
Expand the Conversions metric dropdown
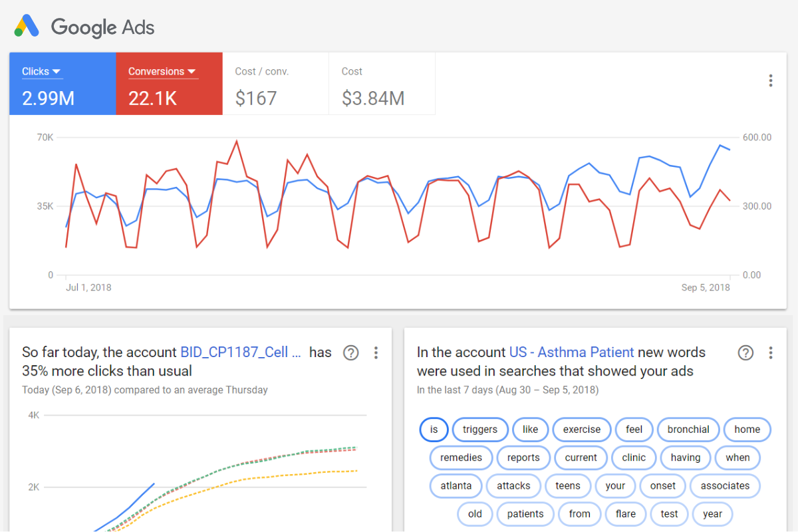click(x=162, y=71)
